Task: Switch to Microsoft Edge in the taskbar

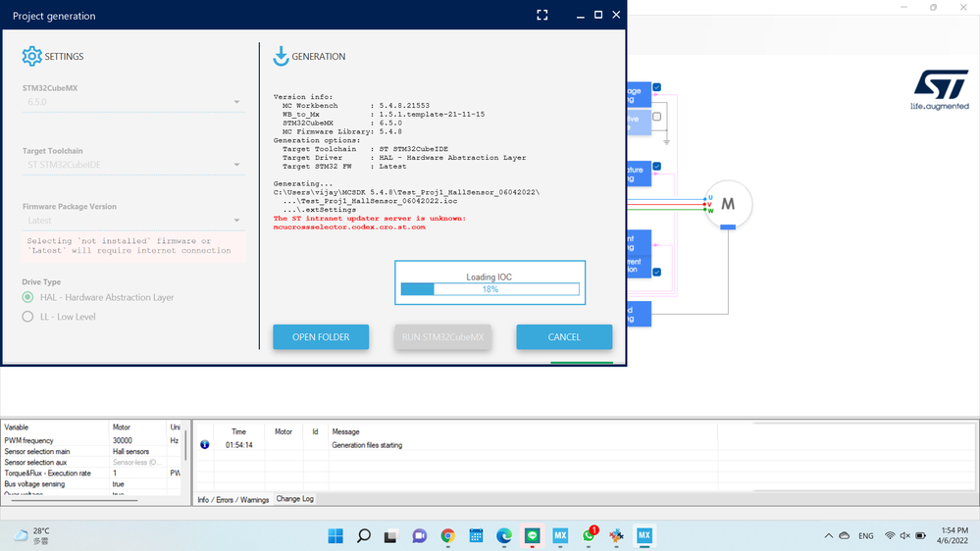Action: (504, 536)
